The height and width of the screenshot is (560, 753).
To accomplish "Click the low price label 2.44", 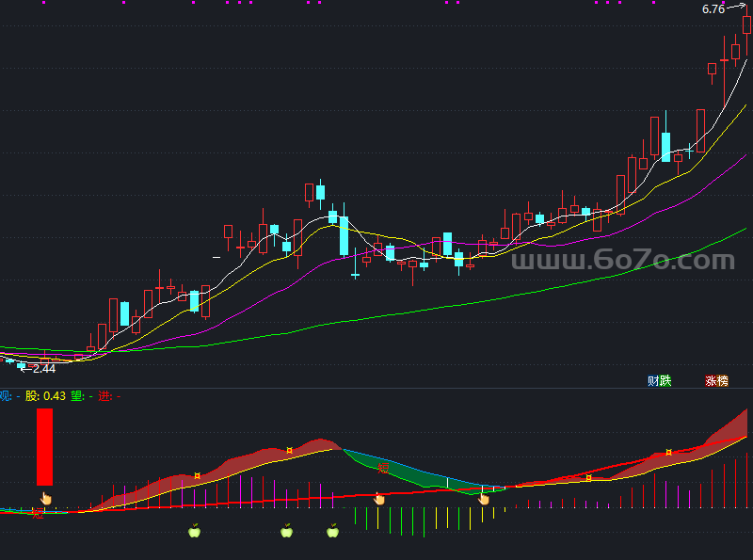I will (44, 369).
